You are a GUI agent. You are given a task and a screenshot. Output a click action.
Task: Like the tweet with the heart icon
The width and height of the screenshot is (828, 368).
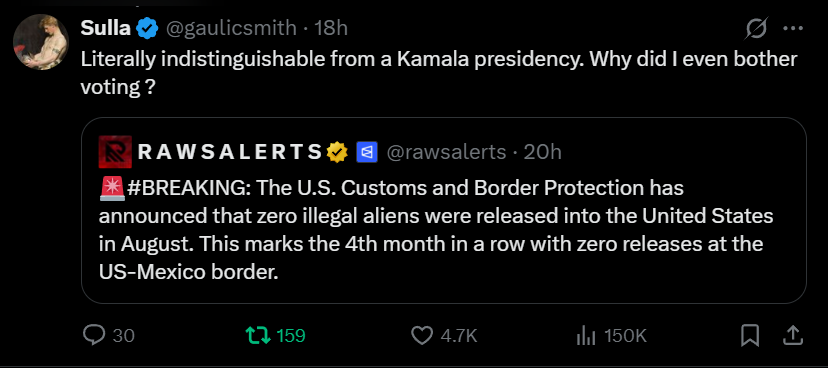(x=421, y=335)
